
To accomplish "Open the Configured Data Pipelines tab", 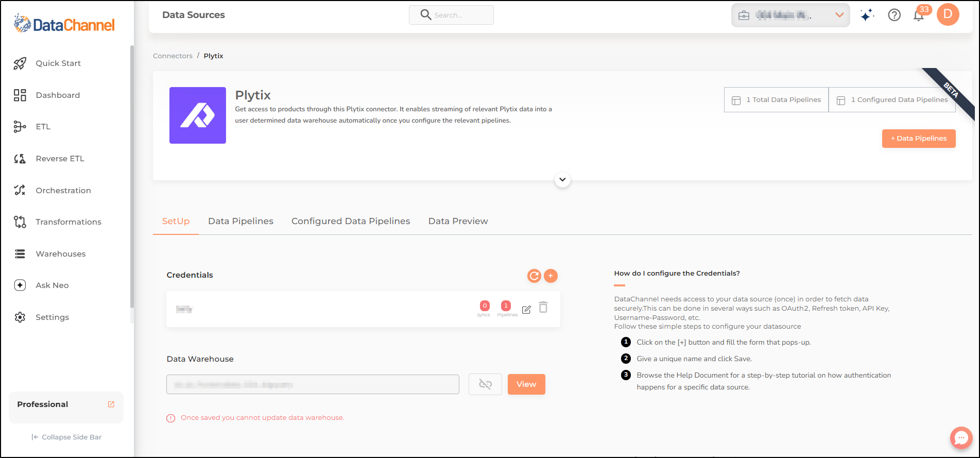I will (351, 221).
